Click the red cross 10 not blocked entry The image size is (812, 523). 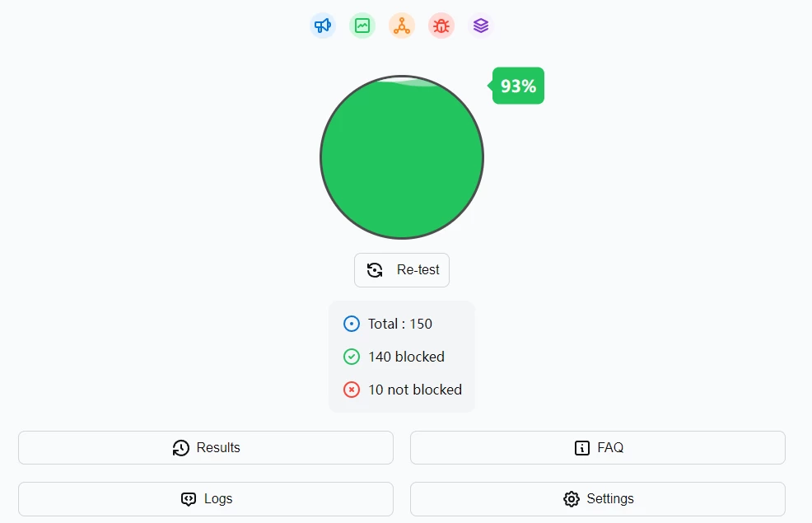[403, 390]
